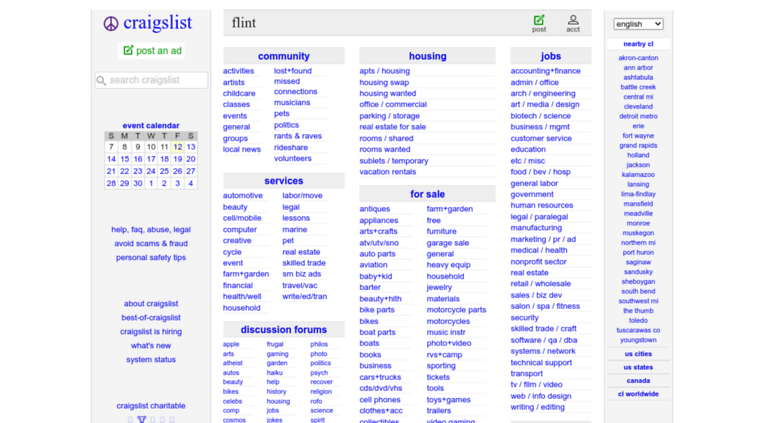Screen dimensions: 777x423
Task: Open cars+trucks for sale
Action: [x=380, y=377]
